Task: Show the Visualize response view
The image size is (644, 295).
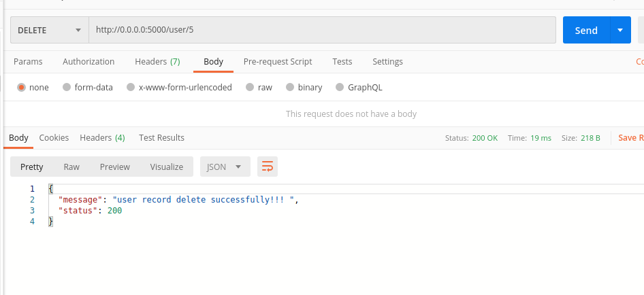Action: [x=167, y=167]
